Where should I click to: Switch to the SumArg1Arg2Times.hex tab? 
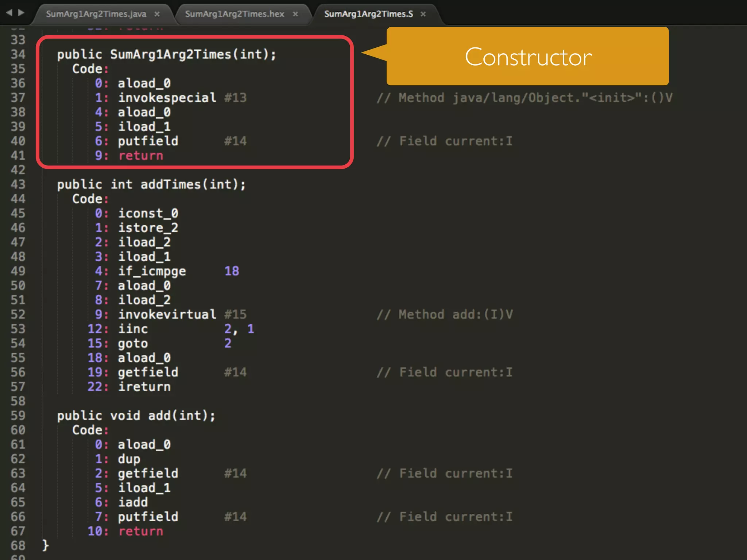[235, 14]
